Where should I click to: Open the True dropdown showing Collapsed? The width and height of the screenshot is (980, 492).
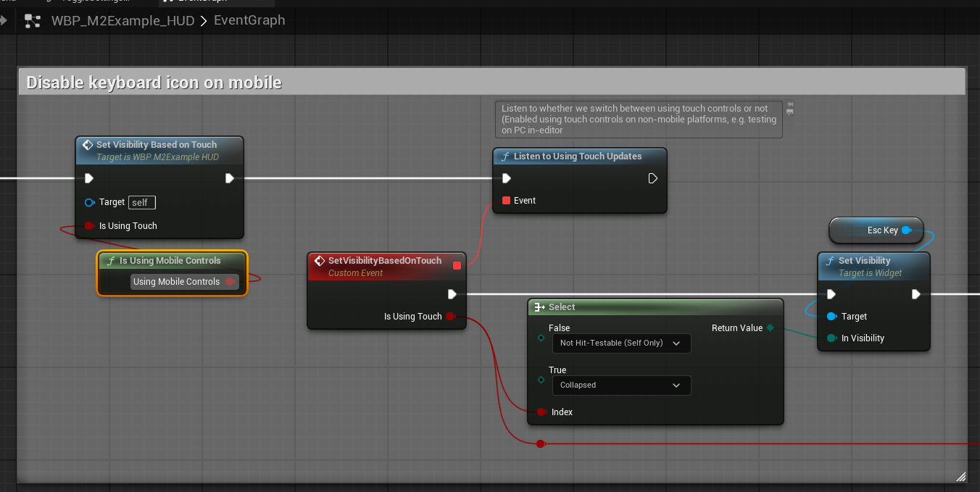pos(621,385)
